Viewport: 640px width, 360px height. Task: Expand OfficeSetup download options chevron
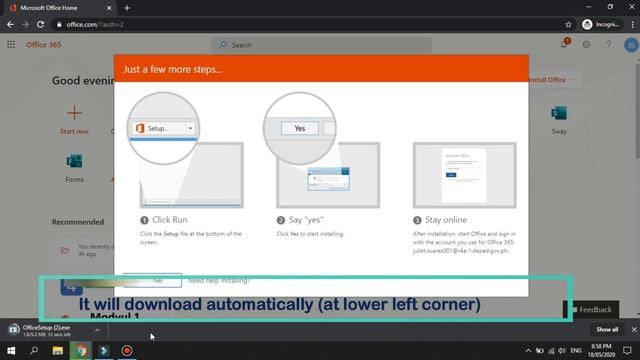tap(97, 330)
